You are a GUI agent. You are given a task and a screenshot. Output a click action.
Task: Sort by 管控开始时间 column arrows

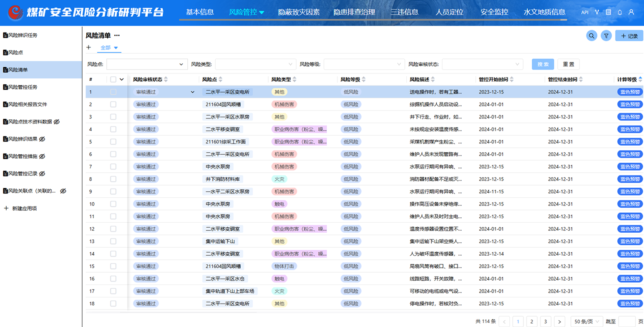click(512, 79)
